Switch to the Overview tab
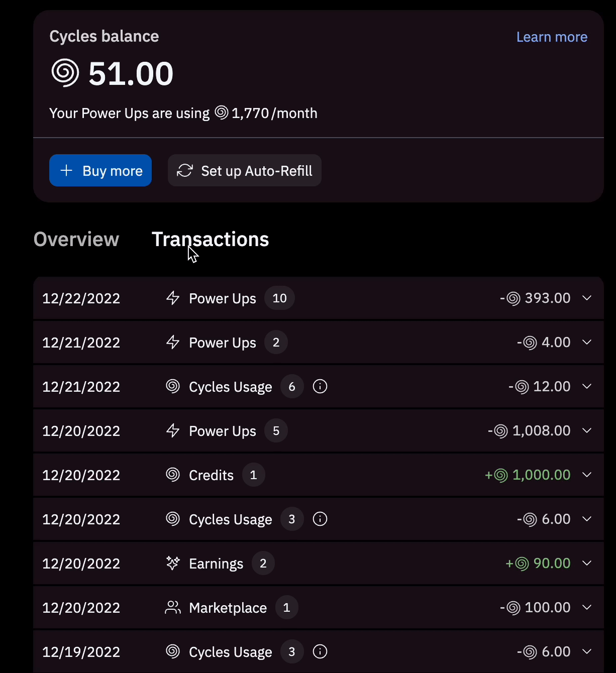This screenshot has height=673, width=616. [x=76, y=239]
